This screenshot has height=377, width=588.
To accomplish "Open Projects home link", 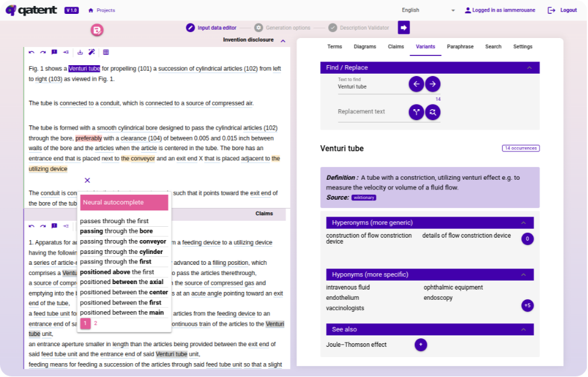I will tap(102, 10).
